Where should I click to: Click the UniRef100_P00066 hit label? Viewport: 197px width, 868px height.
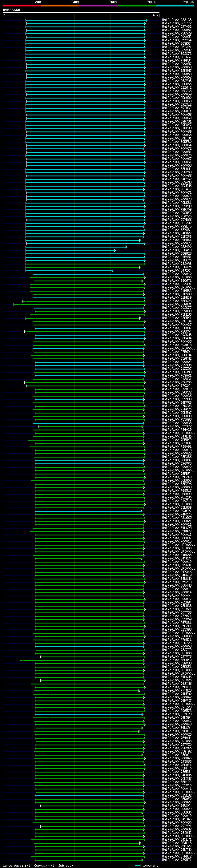(177, 176)
